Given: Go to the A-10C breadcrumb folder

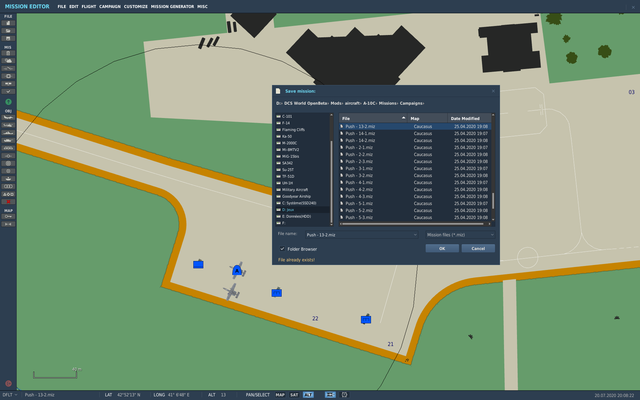Looking at the screenshot, I should [x=369, y=103].
